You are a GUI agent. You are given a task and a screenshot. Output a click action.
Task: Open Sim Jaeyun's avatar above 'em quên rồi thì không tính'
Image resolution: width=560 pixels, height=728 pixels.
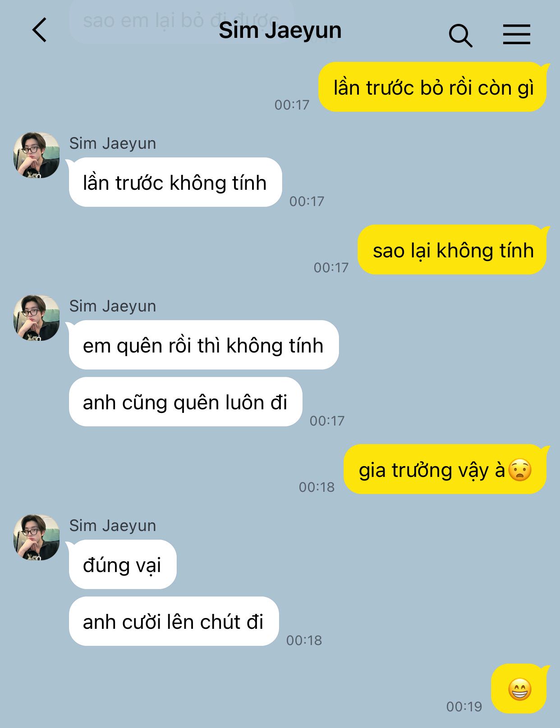(x=37, y=318)
